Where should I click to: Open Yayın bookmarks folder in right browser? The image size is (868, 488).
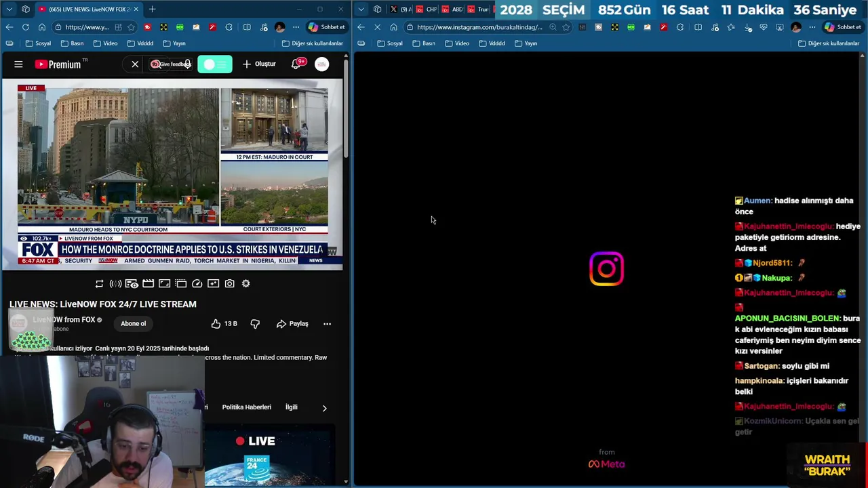pos(526,43)
